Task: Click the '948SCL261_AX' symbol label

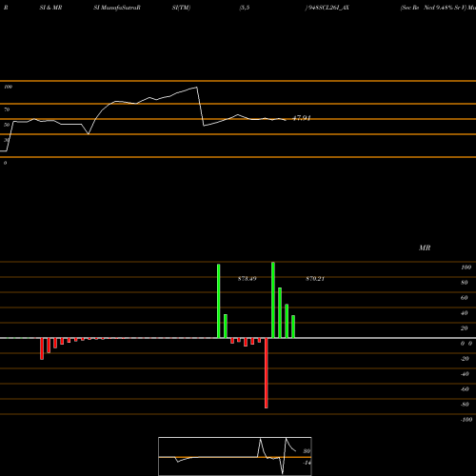Action: coord(328,8)
